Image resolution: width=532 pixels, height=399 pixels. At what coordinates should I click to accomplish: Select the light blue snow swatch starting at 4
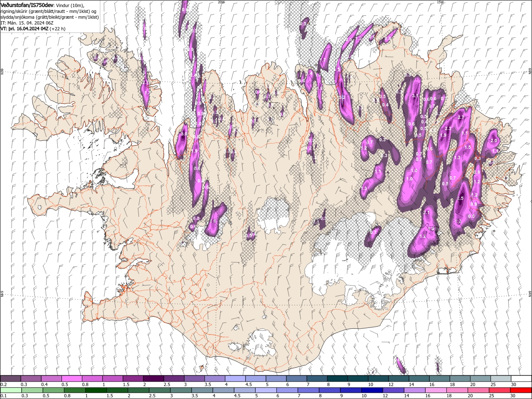(235, 379)
